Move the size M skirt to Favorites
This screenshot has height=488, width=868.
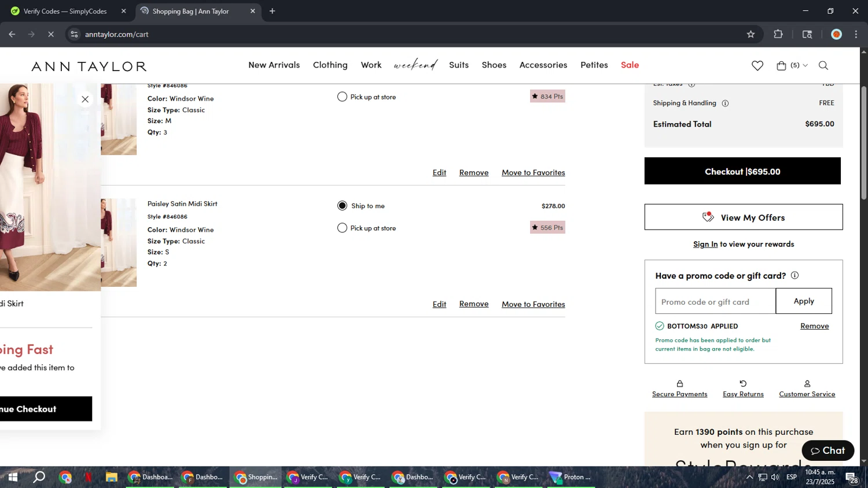534,172
